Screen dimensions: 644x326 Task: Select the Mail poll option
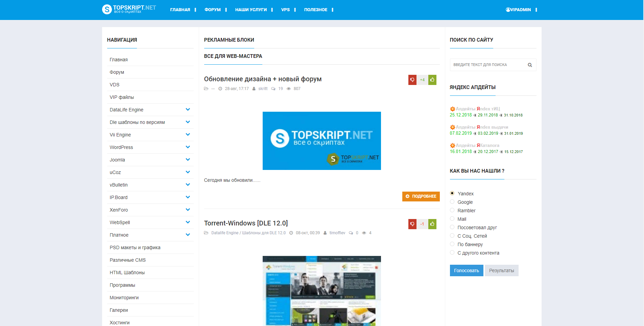pyautogui.click(x=452, y=219)
